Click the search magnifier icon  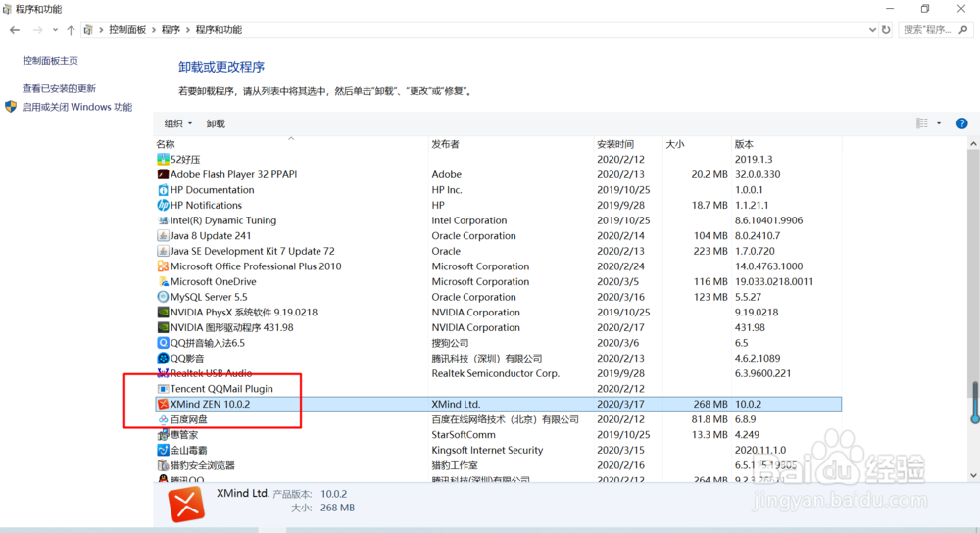(x=963, y=30)
